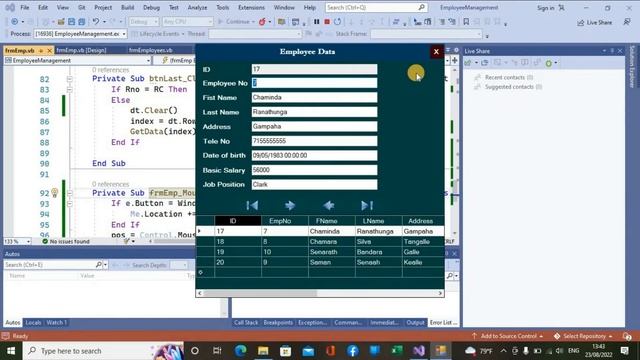Collapse btnLast_Click sub at line 82

pyautogui.click(x=69, y=79)
